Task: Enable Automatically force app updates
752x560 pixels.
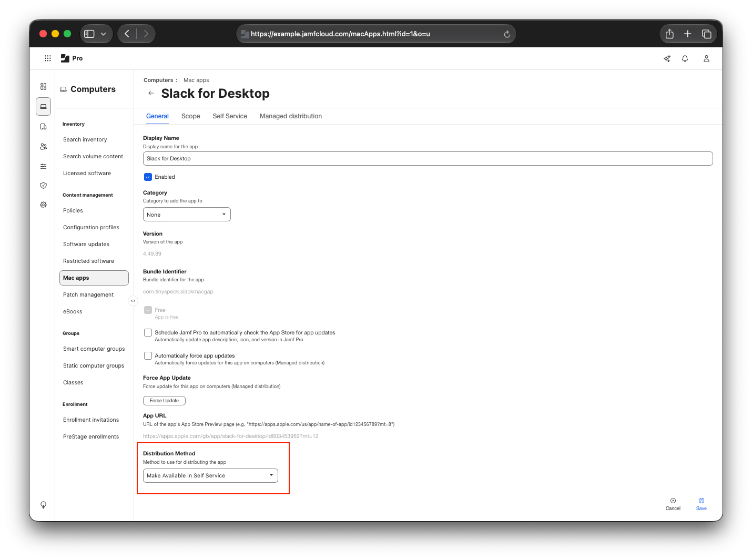Action: click(x=148, y=355)
